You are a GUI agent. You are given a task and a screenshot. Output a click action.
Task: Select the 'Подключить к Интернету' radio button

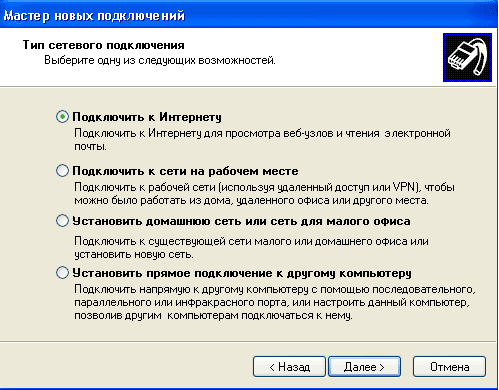point(62,117)
